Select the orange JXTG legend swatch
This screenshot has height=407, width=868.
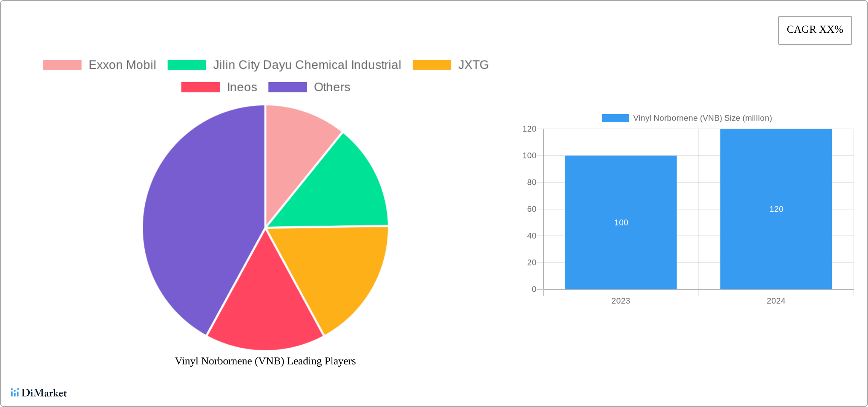432,65
